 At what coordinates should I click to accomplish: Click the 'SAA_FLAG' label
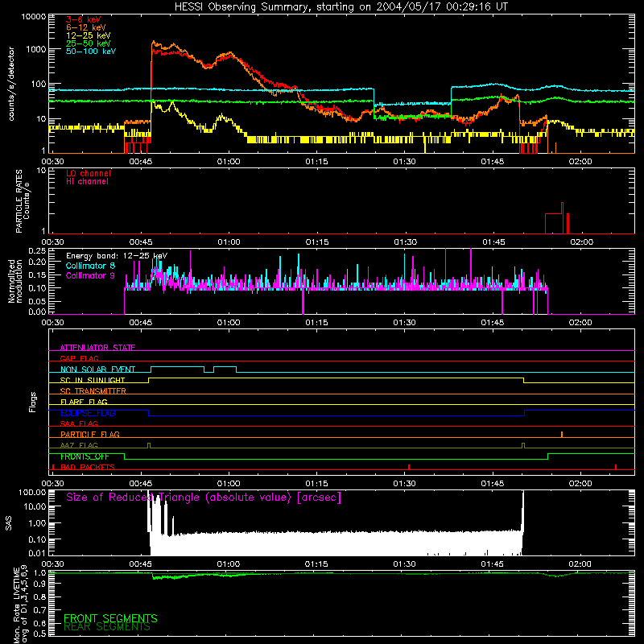click(79, 423)
